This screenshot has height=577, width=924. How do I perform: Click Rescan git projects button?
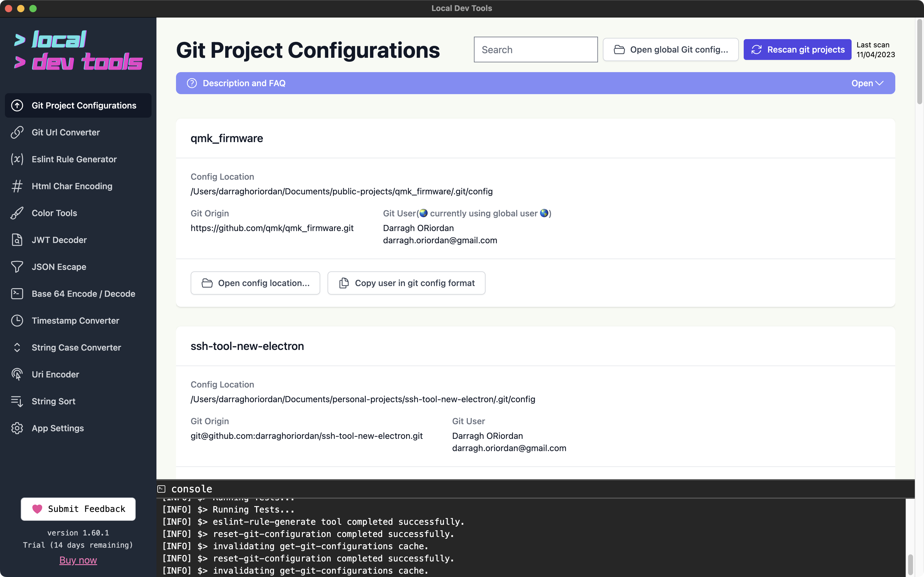(x=797, y=50)
